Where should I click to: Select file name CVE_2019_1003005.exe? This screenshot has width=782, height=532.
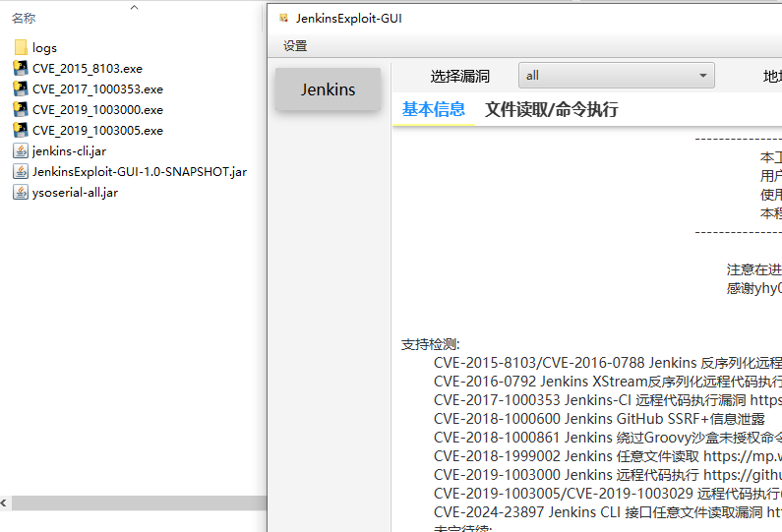(x=97, y=131)
